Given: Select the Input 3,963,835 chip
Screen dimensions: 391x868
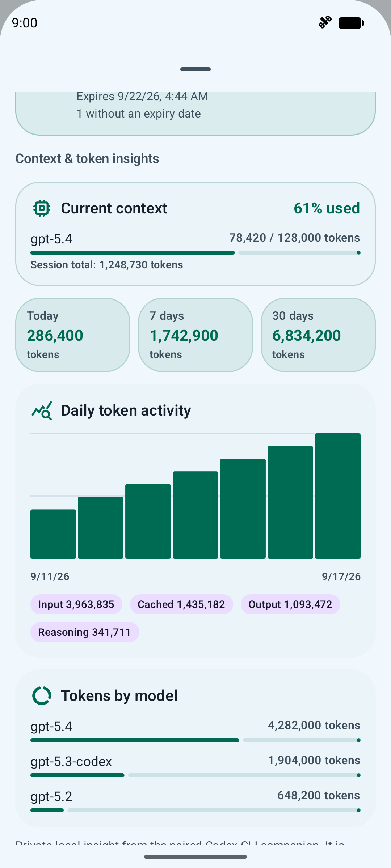Looking at the screenshot, I should (76, 604).
